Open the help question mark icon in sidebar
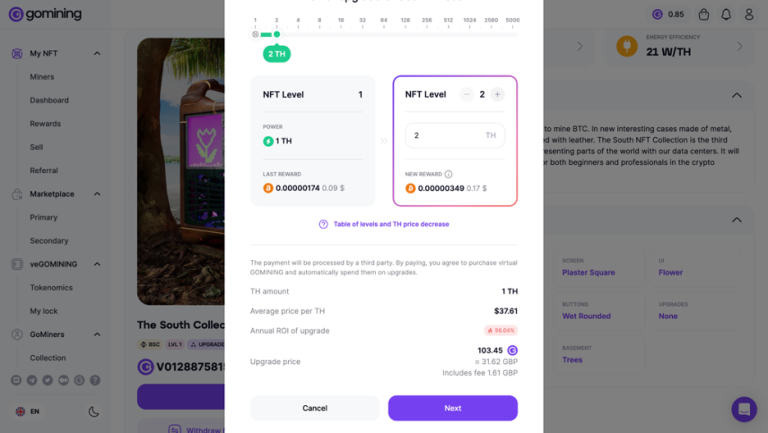Viewport: 768px width, 433px height. (x=95, y=380)
